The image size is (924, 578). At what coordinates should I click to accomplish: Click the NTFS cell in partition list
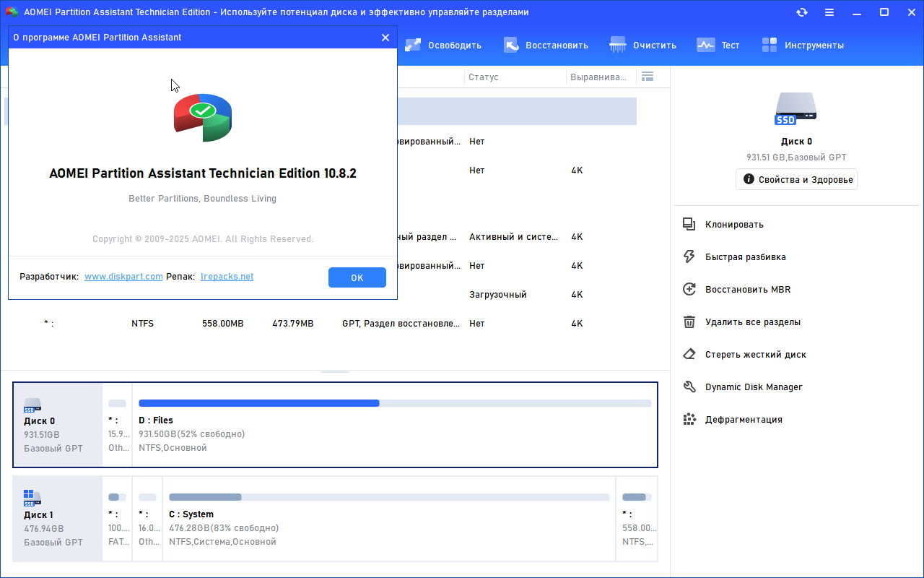coord(143,324)
